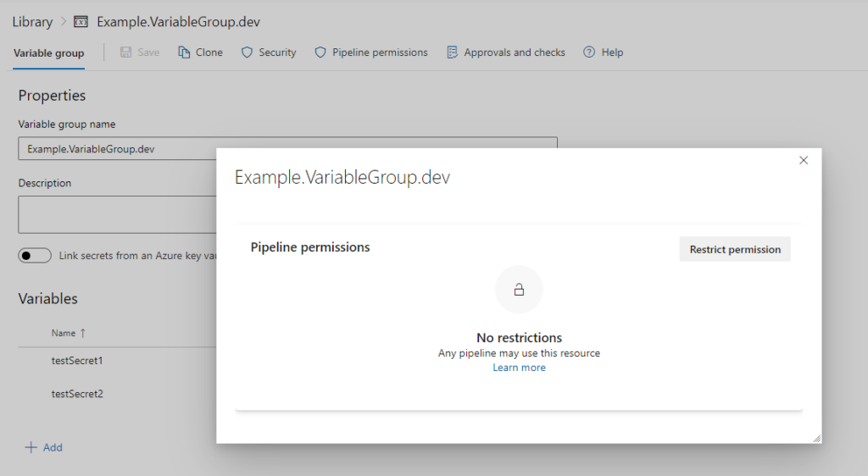Image resolution: width=868 pixels, height=476 pixels.
Task: Click the variable group icon in breadcrumb
Action: pyautogui.click(x=81, y=22)
